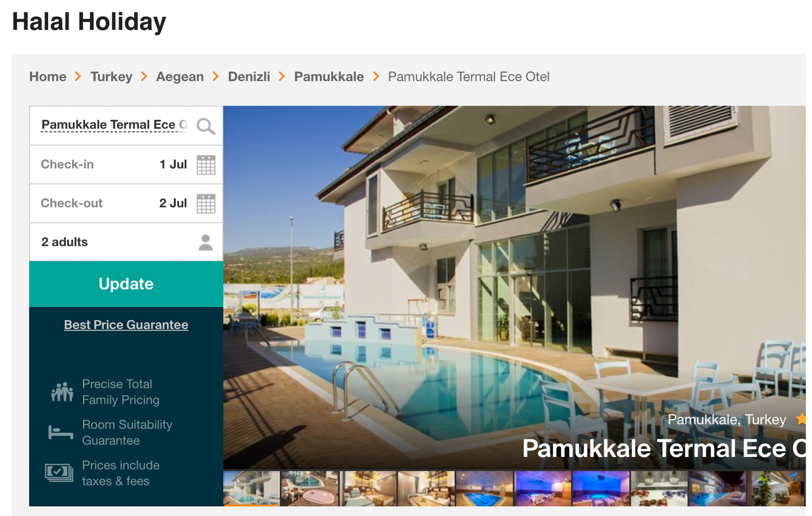Open the Turkey breadcrumb
The image size is (812, 516).
(111, 77)
